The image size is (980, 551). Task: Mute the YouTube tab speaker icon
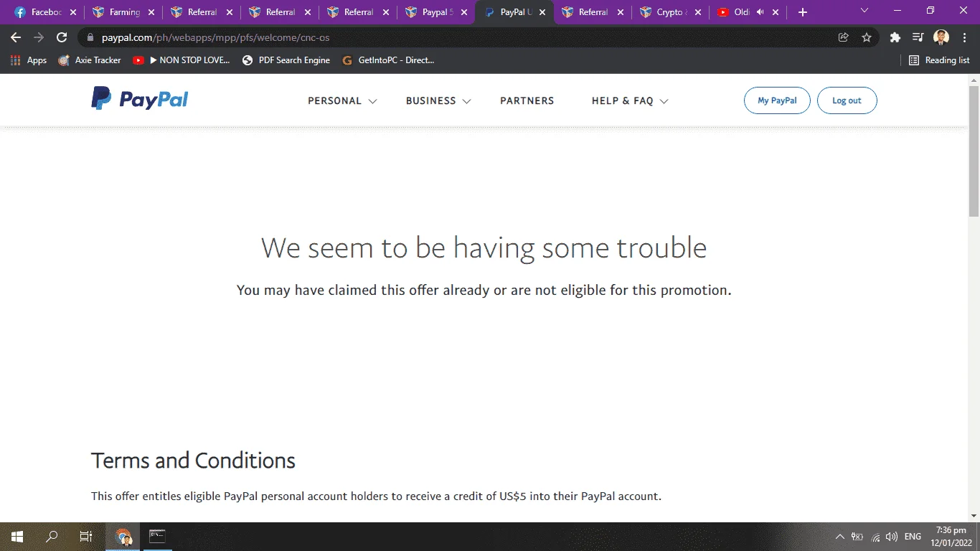[x=760, y=12]
